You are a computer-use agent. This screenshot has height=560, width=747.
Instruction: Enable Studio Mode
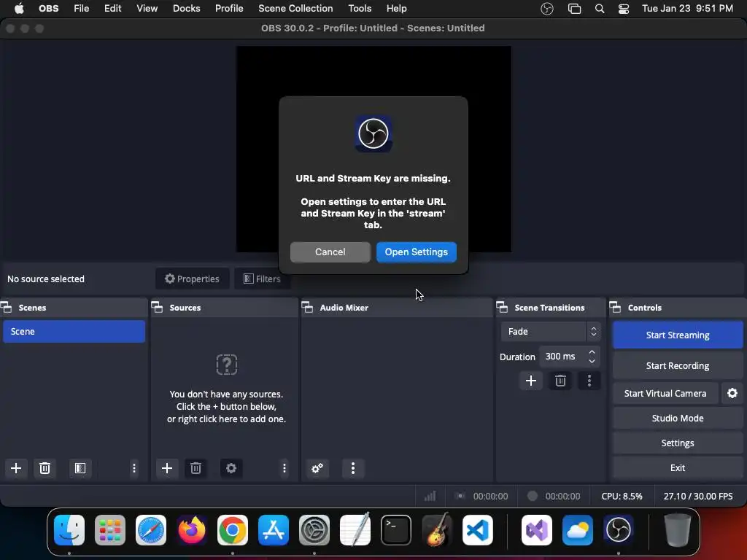(678, 418)
